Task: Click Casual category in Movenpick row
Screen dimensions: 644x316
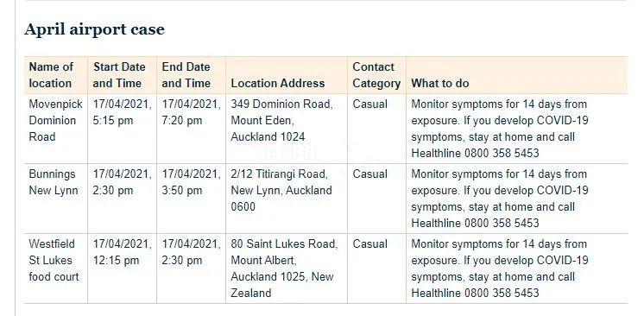Action: 369,104
